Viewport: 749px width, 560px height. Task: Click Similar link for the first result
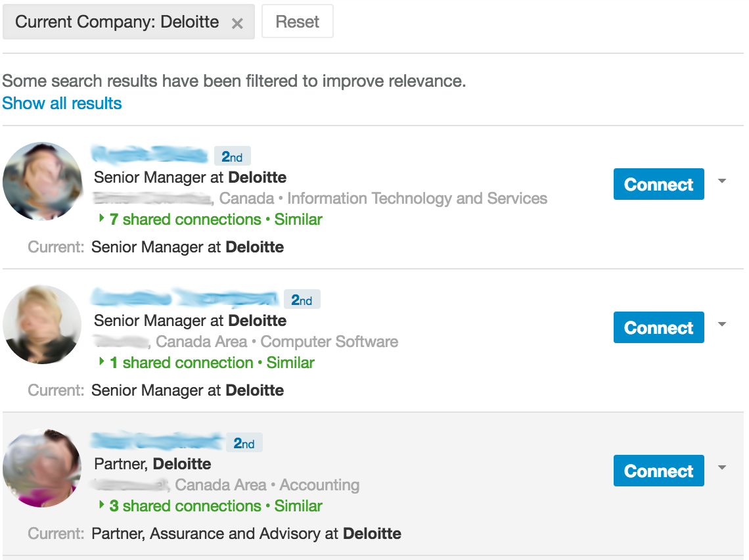click(x=298, y=220)
